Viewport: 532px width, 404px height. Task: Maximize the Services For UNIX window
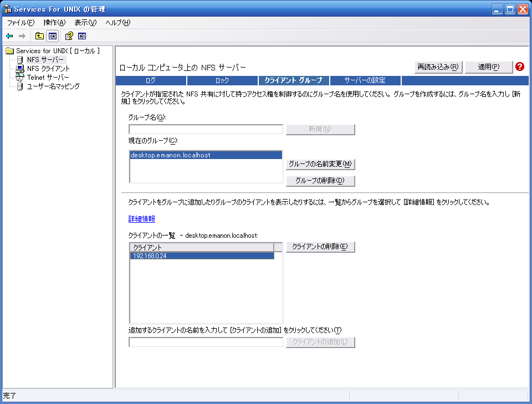click(x=510, y=9)
